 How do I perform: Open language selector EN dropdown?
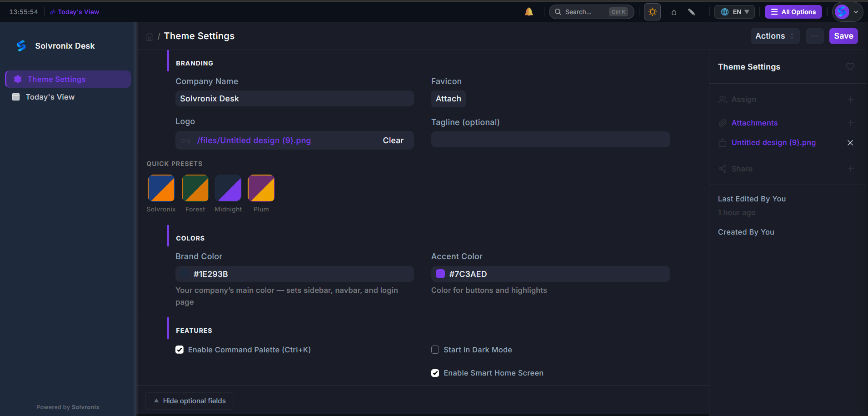[x=735, y=12]
